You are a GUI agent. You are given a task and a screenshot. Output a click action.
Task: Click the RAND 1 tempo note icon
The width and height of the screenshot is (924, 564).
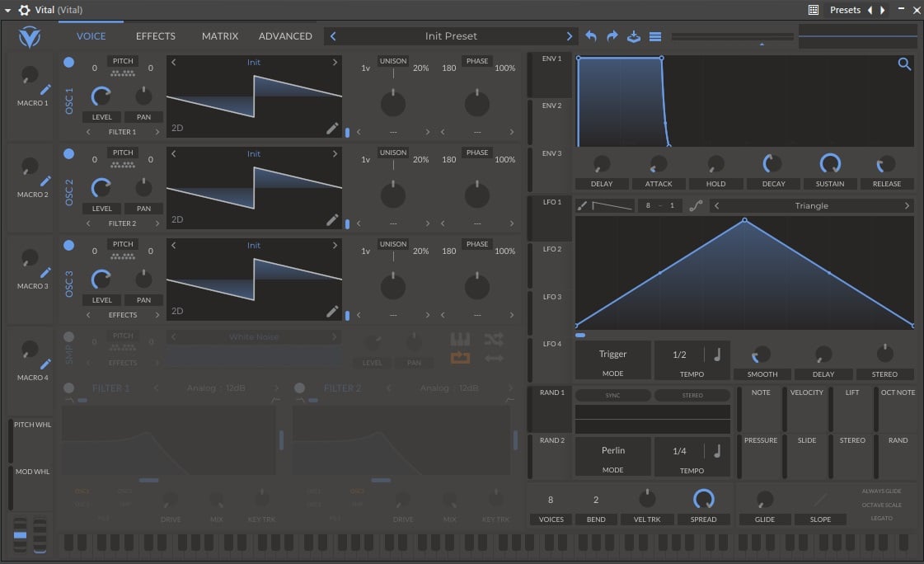(717, 451)
